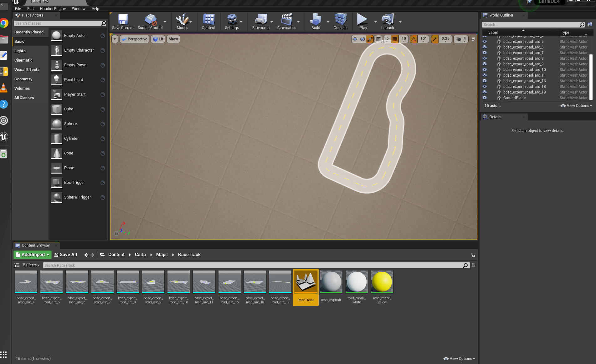Open VLC from the dock
Screen dimensions: 596x364
(4, 88)
